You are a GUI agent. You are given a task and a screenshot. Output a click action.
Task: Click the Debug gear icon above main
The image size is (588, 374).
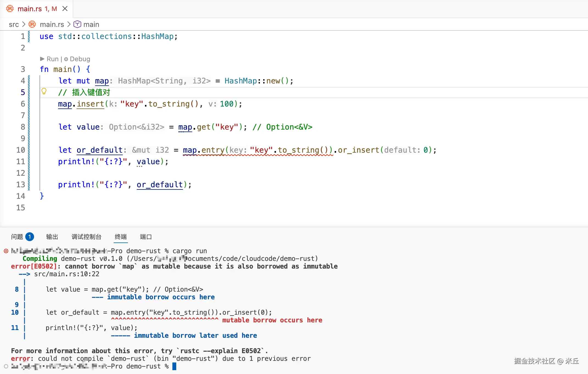click(x=66, y=59)
